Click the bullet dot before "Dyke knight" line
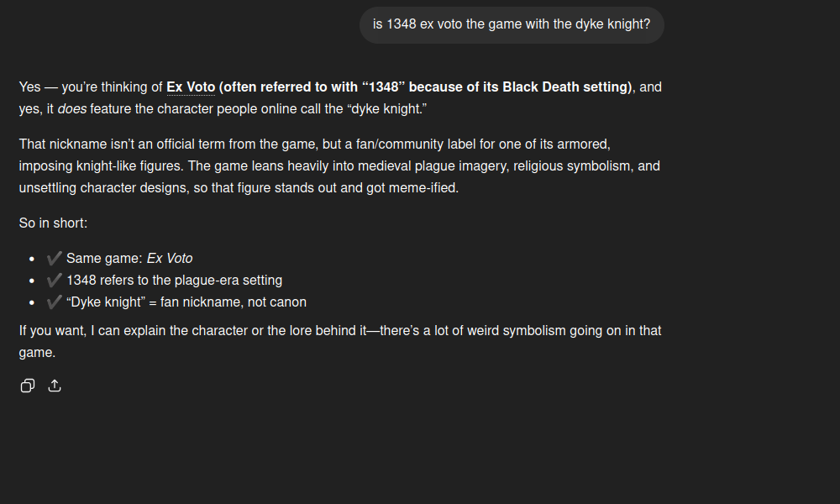This screenshot has width=840, height=504. click(x=32, y=302)
